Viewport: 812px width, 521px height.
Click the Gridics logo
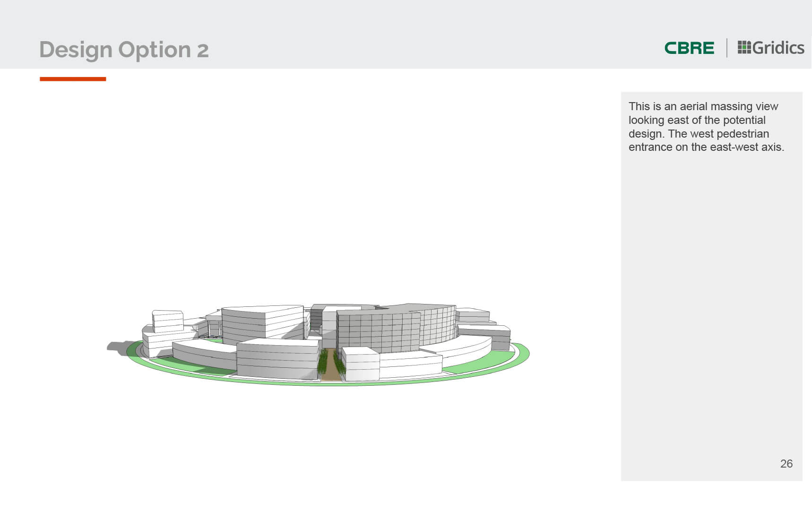pos(771,48)
